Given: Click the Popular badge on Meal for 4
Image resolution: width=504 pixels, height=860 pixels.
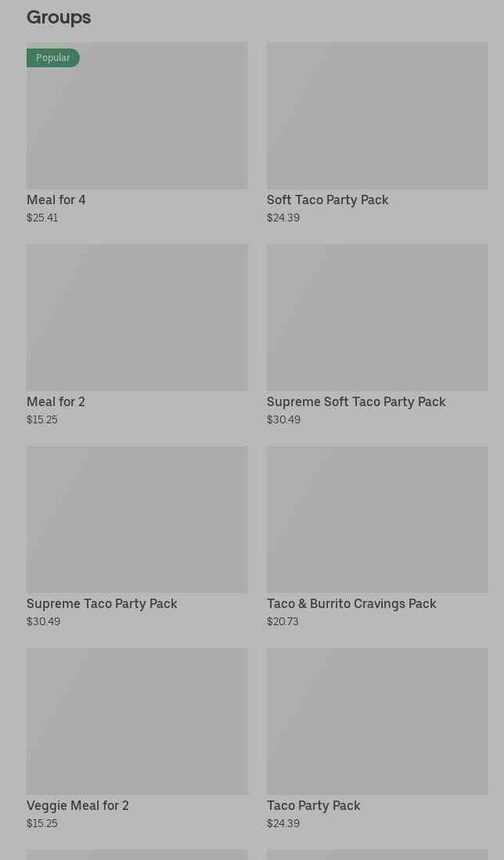Looking at the screenshot, I should 53,58.
